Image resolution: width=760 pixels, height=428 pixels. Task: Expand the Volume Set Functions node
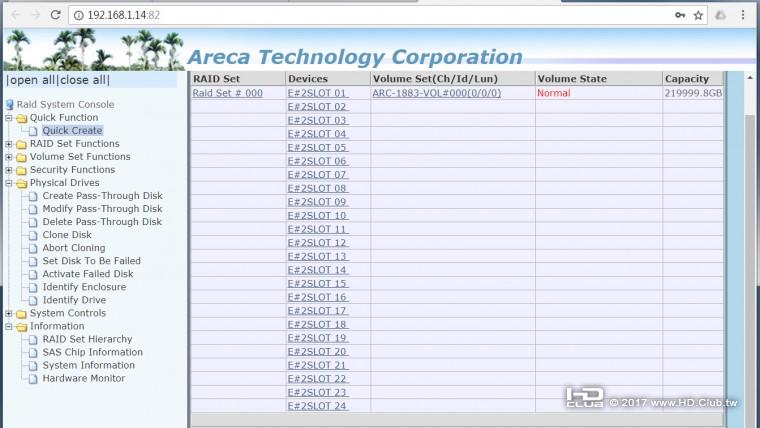coord(9,157)
